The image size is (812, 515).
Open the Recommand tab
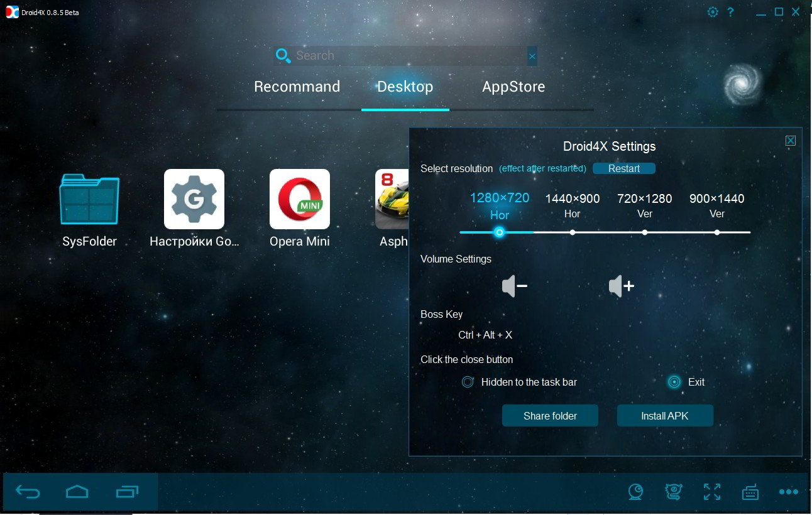(x=297, y=87)
